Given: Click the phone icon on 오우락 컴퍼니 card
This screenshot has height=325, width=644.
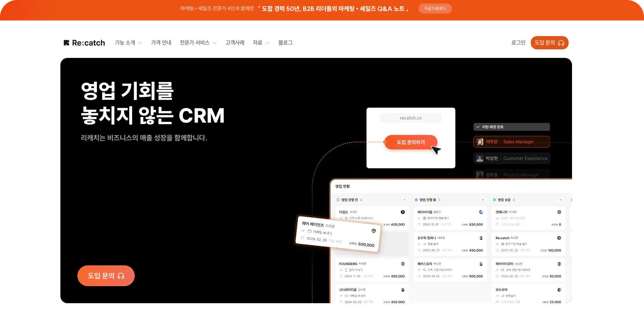Looking at the screenshot, I should pos(425,244).
